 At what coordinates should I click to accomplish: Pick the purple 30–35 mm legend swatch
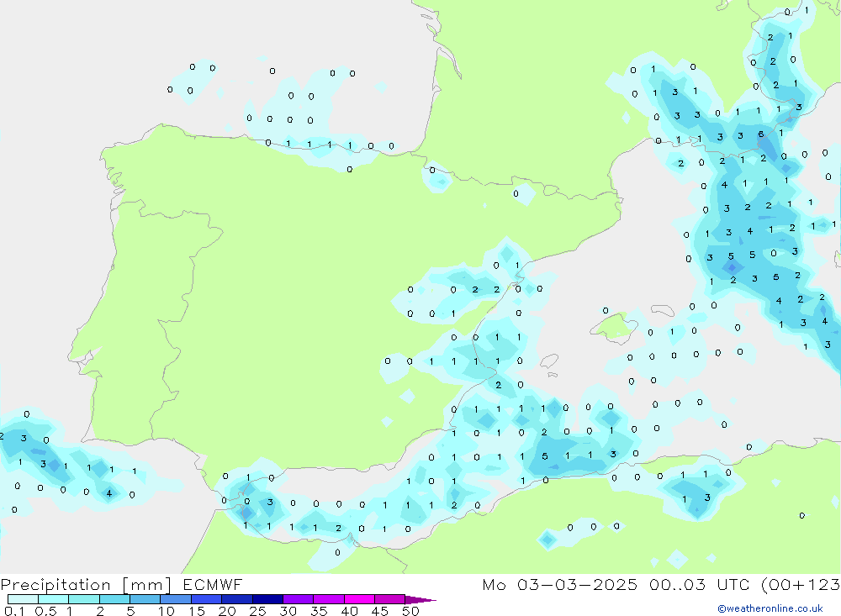click(298, 599)
